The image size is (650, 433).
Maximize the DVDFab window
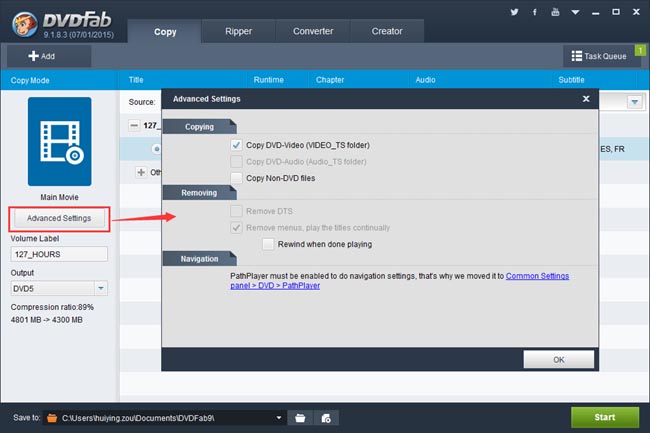pyautogui.click(x=616, y=12)
